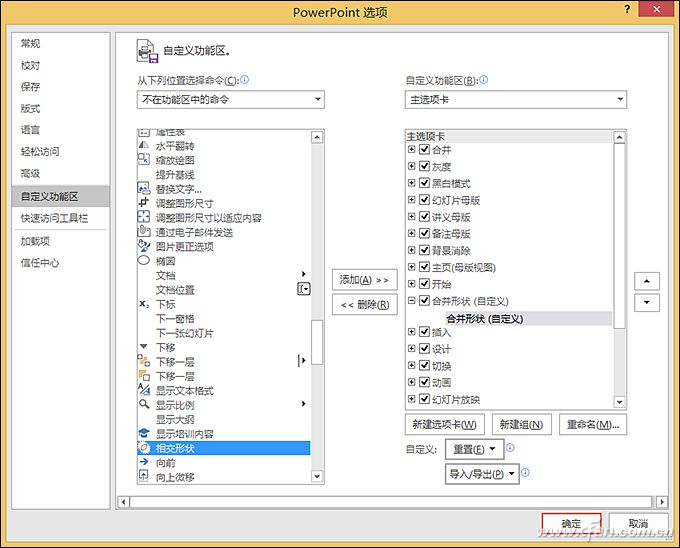Screen dimensions: 680x548
Task: Expand the 主页(母版视图) tree node
Action: click(412, 267)
